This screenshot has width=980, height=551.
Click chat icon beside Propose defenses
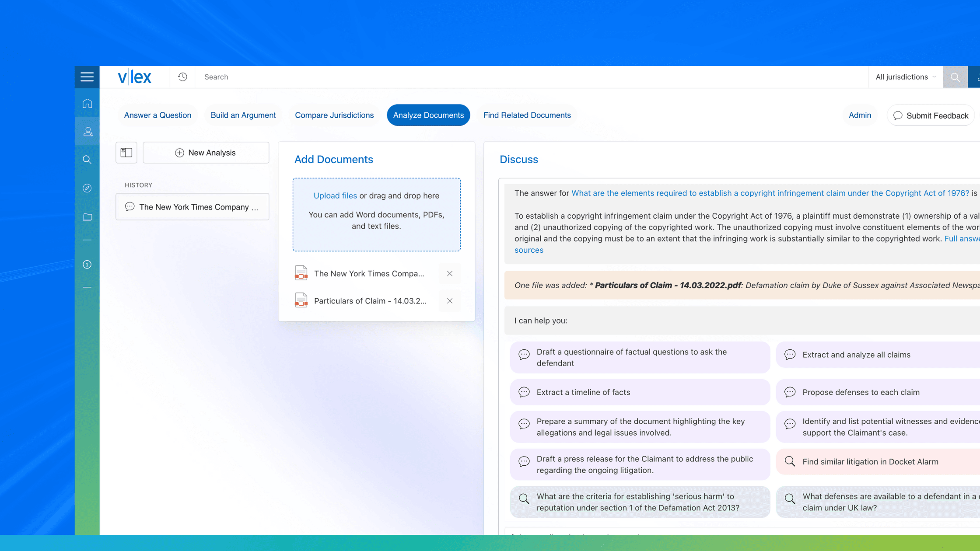(790, 392)
